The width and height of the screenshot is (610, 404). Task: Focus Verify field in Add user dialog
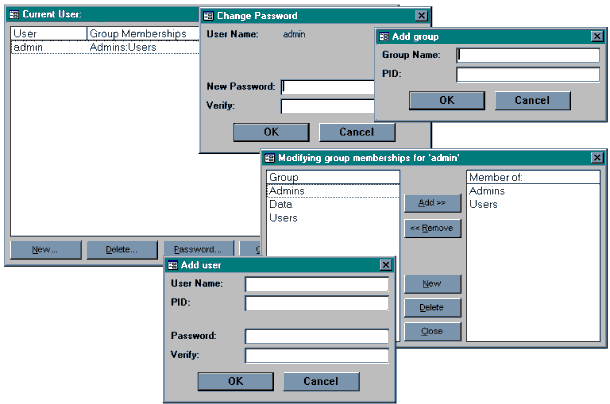317,355
